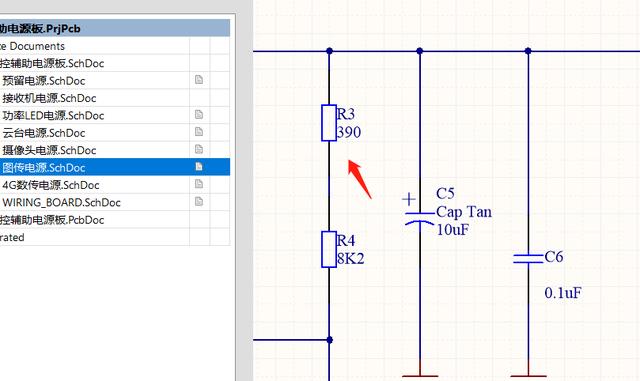Click the junction dot above C6
The width and height of the screenshot is (640, 381).
(528, 51)
